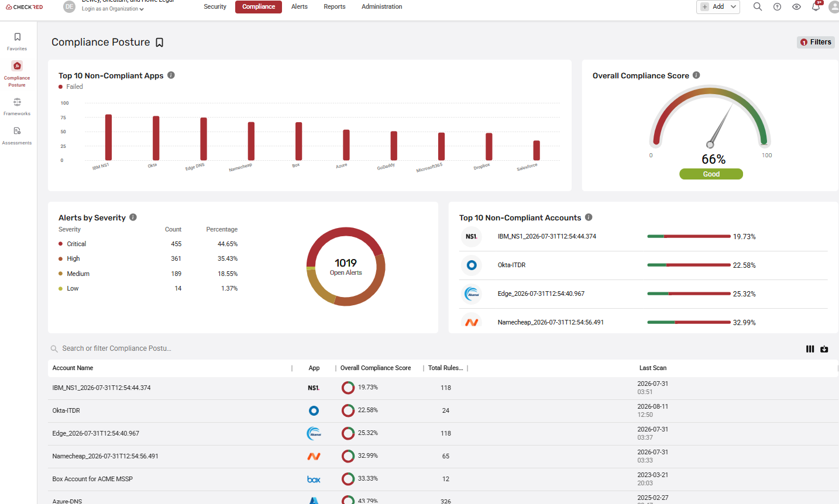Open Assessments in the sidebar
The image size is (839, 504).
point(17,136)
